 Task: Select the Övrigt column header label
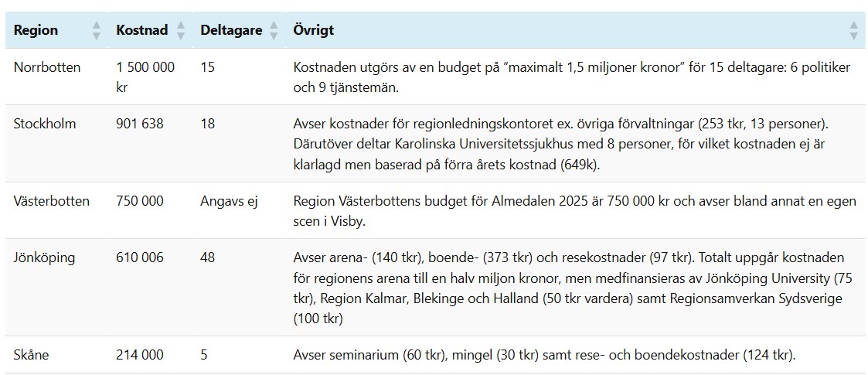pyautogui.click(x=313, y=31)
